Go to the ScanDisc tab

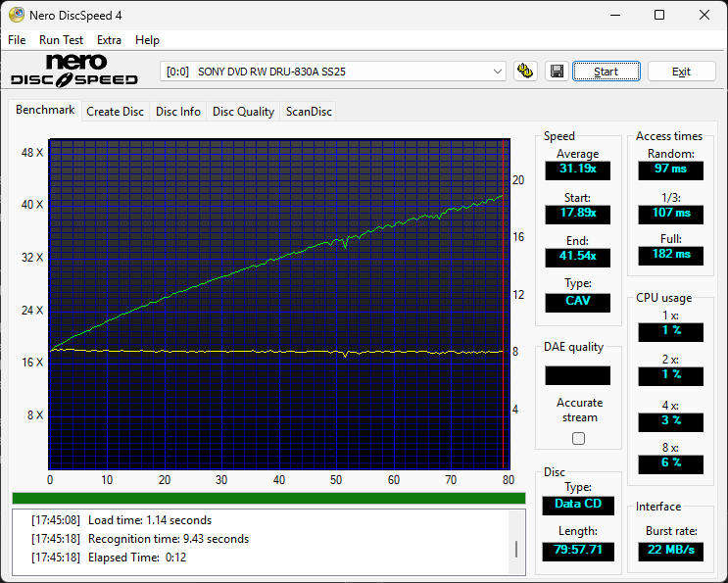click(309, 112)
